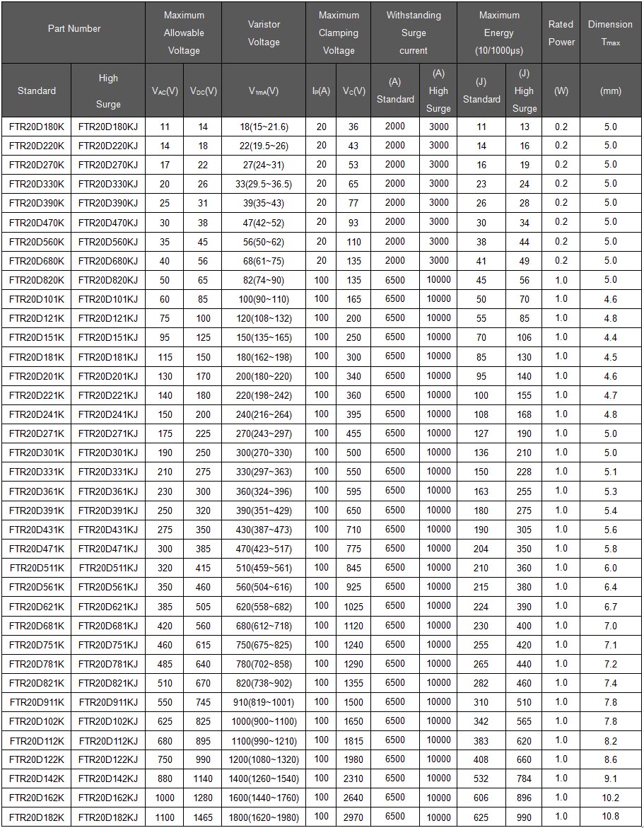Click the Rated Power column header

[561, 33]
